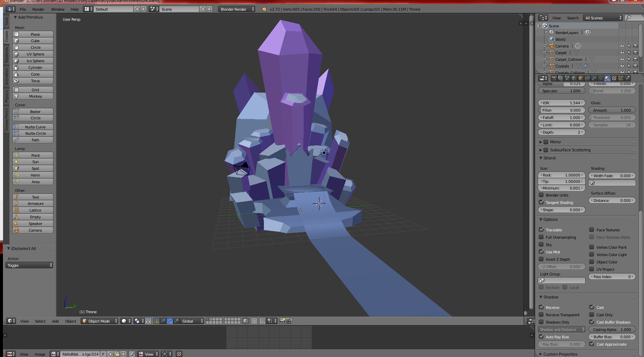Add a Sun lamp
This screenshot has width=644, height=357.
point(33,162)
